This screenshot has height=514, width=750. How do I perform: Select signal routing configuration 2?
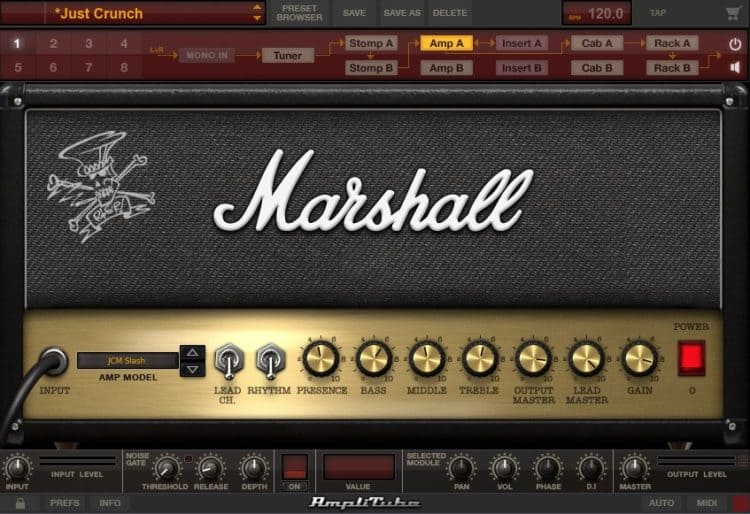point(53,44)
